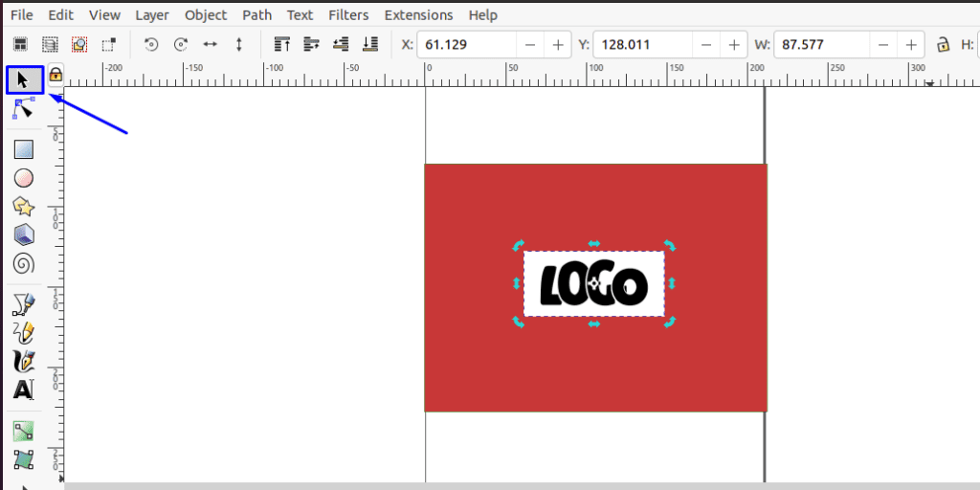Select the Calligraphy tool
This screenshot has width=980, height=490.
point(24,361)
